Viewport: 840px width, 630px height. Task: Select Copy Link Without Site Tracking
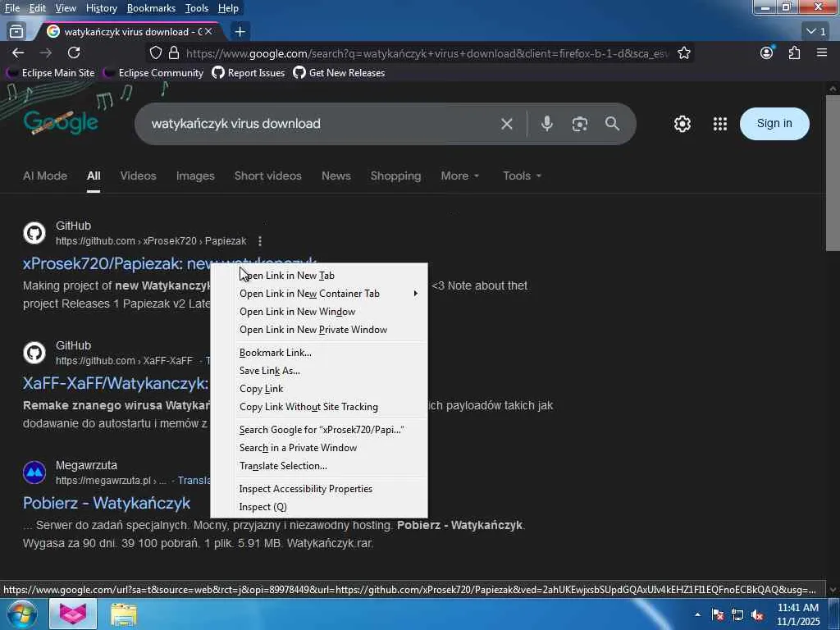(319, 407)
